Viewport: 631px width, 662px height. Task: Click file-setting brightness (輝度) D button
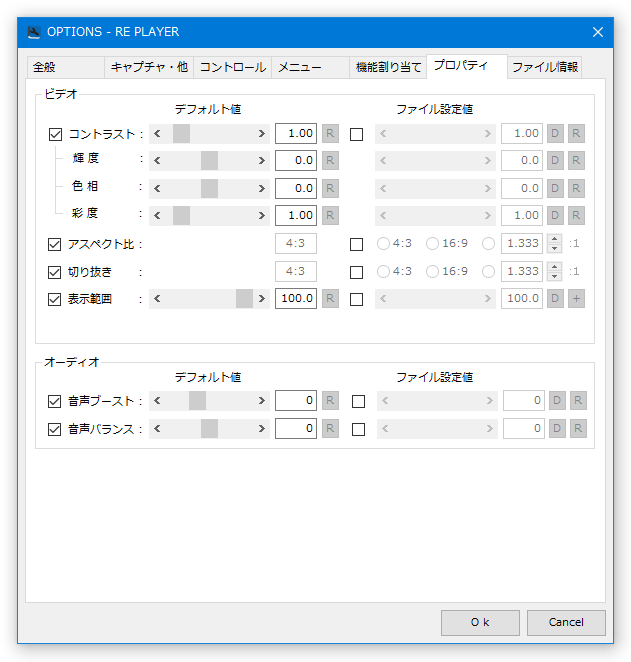coord(555,160)
